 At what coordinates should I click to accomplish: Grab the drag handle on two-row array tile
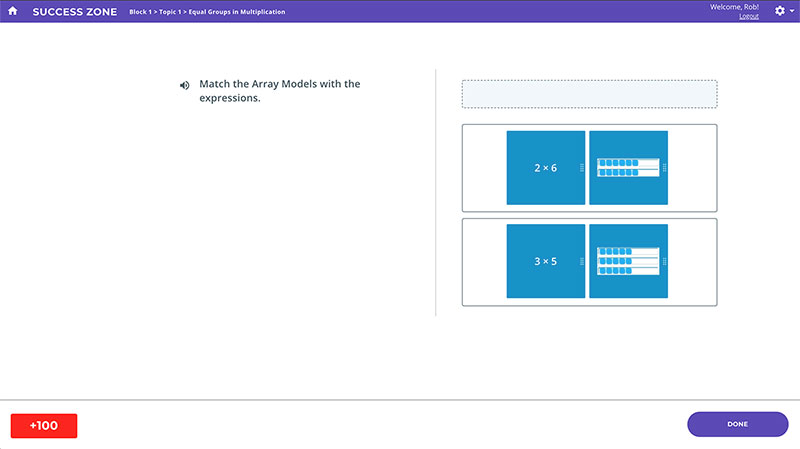(664, 168)
